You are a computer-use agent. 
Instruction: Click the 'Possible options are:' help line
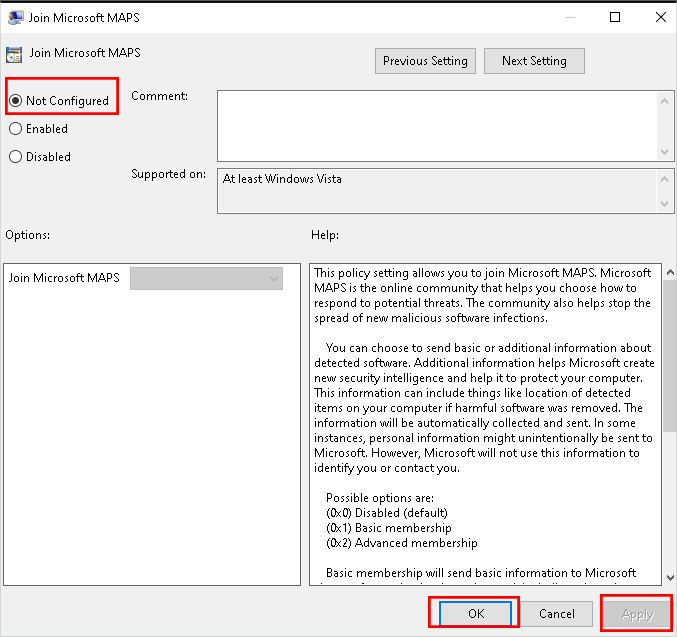(x=380, y=498)
